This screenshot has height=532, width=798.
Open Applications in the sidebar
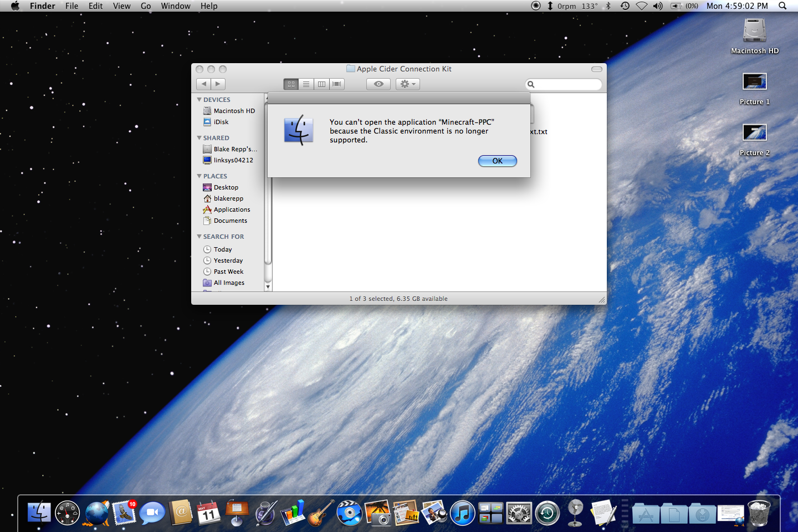pos(226,209)
